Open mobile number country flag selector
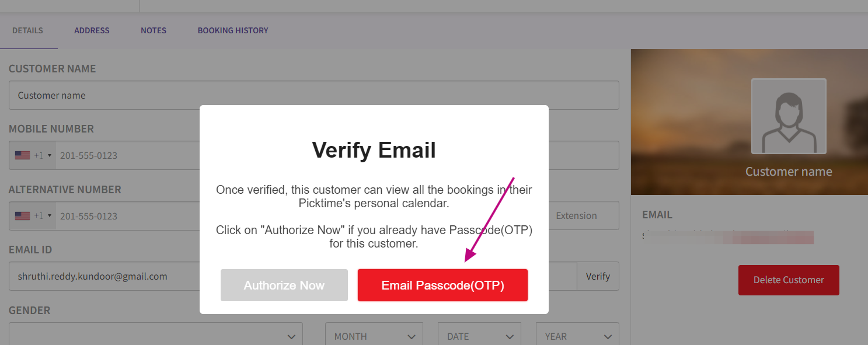This screenshot has height=345, width=868. [33, 156]
